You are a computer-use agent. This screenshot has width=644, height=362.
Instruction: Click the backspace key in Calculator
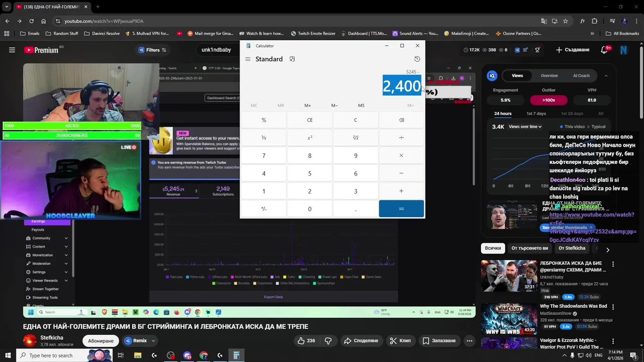[x=401, y=120]
